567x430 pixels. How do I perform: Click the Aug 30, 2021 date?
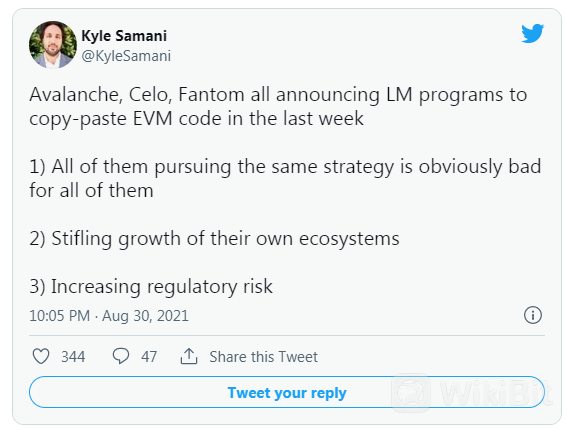[145, 316]
